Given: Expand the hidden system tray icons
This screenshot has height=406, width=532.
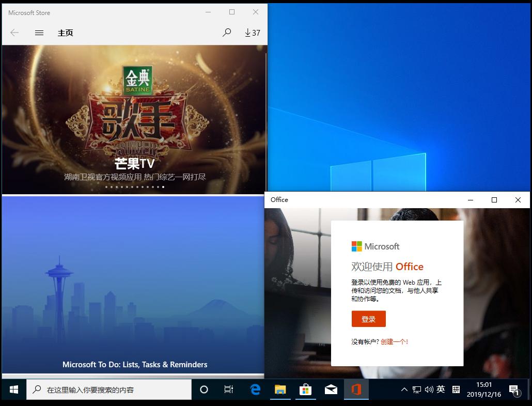Looking at the screenshot, I should point(404,389).
